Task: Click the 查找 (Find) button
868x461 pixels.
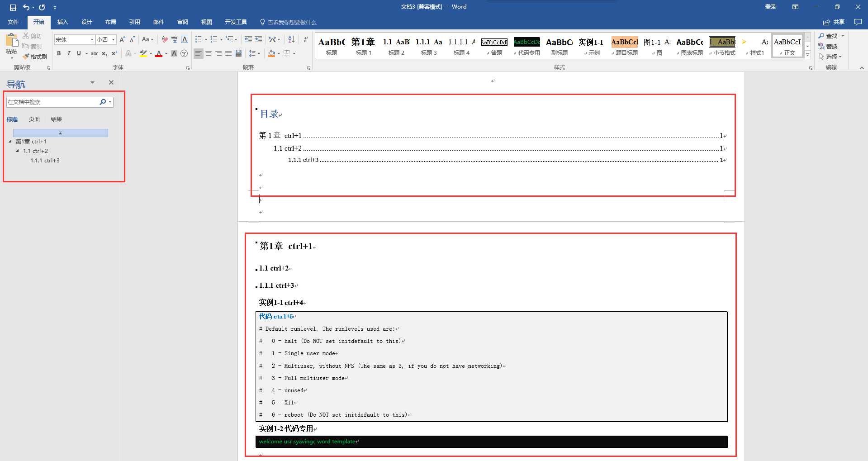Action: pyautogui.click(x=829, y=36)
